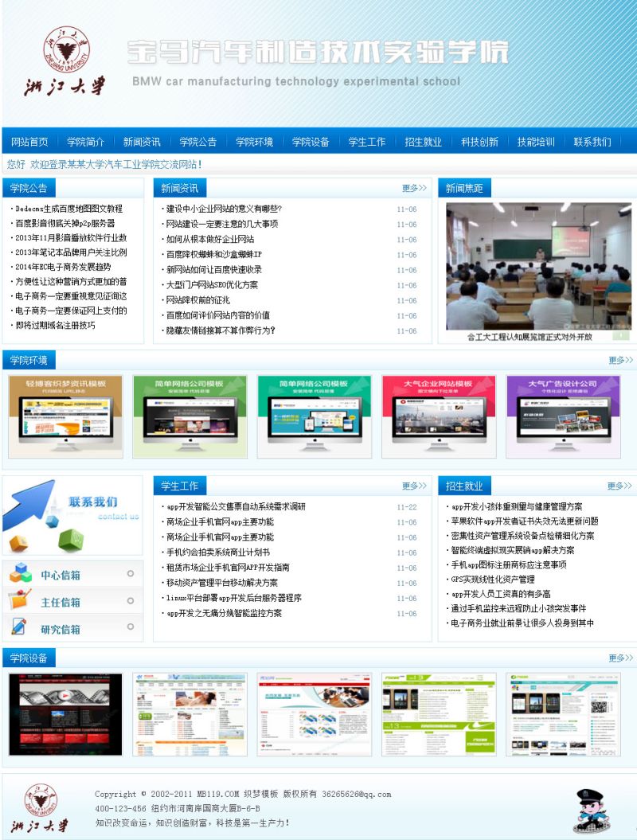Open the 中心信箱 mailbox link
637x840 pixels.
(x=61, y=576)
